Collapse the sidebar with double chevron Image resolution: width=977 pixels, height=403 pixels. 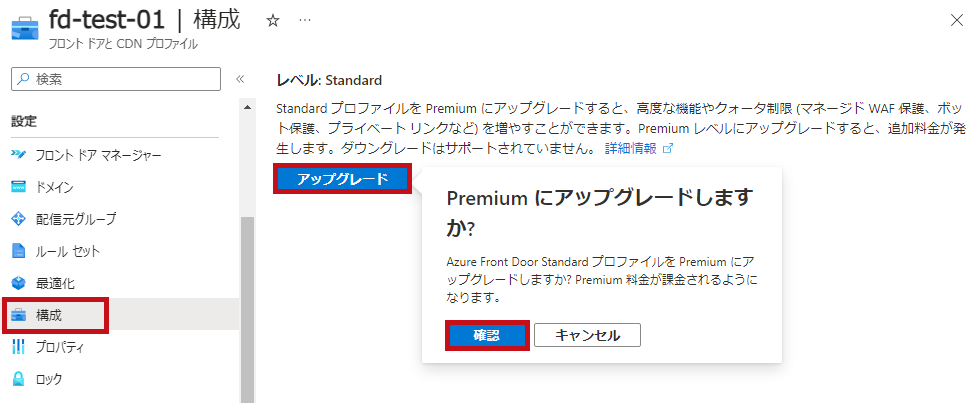point(239,79)
